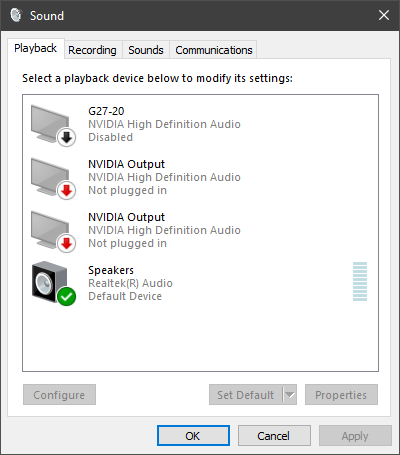The image size is (400, 455).
Task: Click the Cancel button
Action: click(x=274, y=435)
